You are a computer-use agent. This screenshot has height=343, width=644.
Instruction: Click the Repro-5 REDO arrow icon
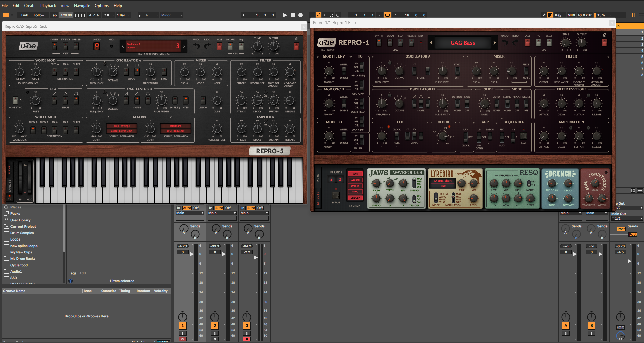(x=207, y=46)
